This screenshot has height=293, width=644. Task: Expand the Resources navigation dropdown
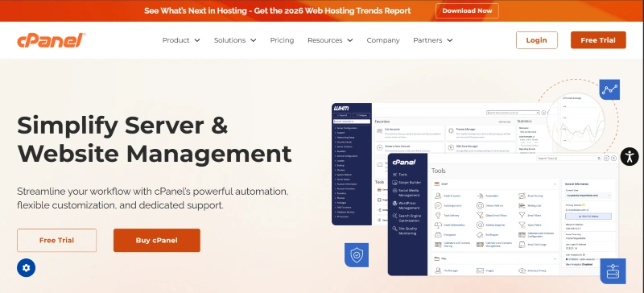coord(330,40)
